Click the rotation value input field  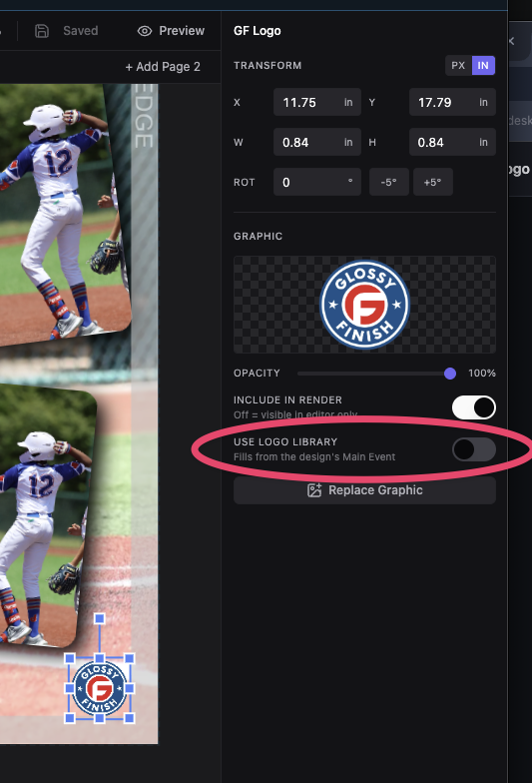pos(317,182)
